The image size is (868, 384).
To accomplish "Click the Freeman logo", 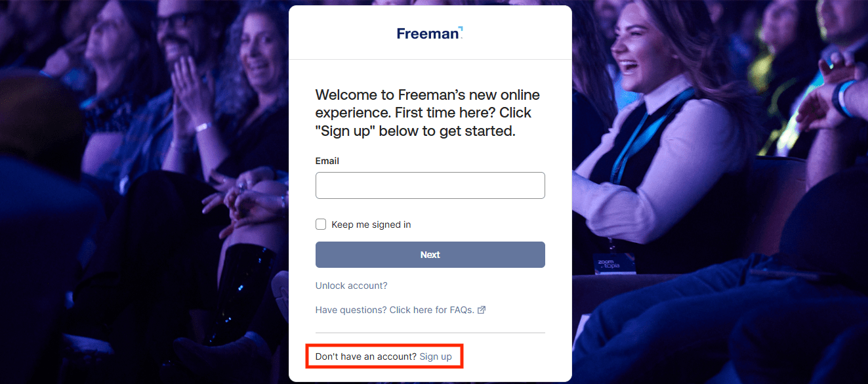I will [429, 33].
